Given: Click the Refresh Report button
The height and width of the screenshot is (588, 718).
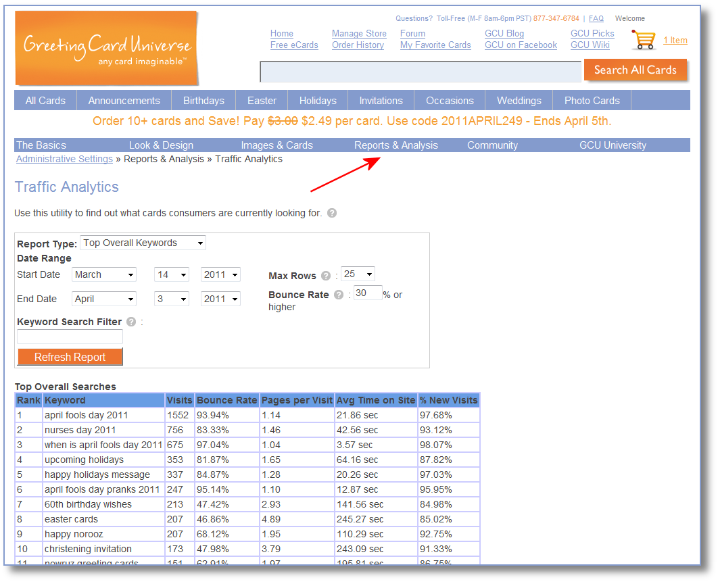Looking at the screenshot, I should [x=70, y=357].
